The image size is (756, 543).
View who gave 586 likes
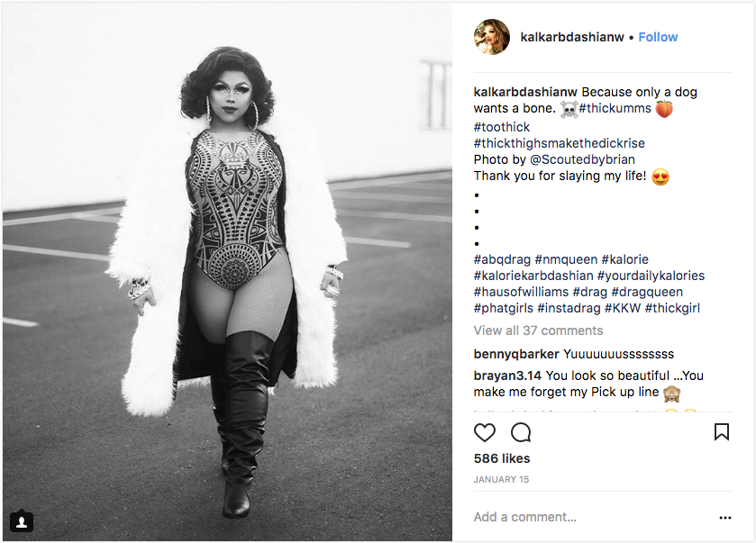point(501,458)
